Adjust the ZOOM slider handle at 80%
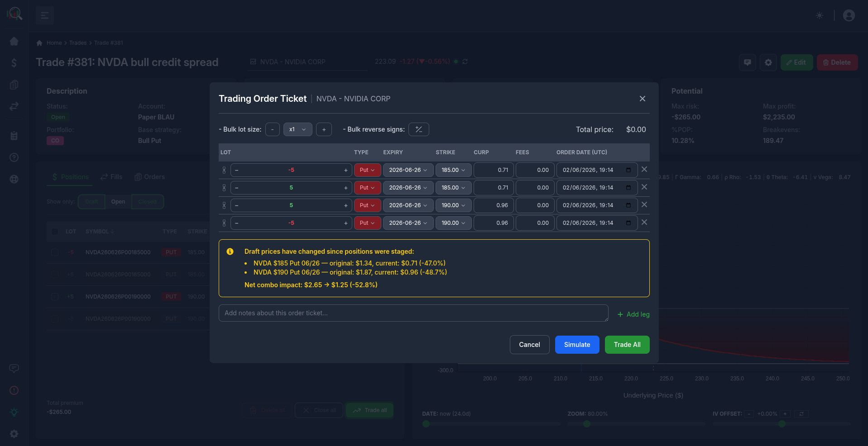 point(587,424)
